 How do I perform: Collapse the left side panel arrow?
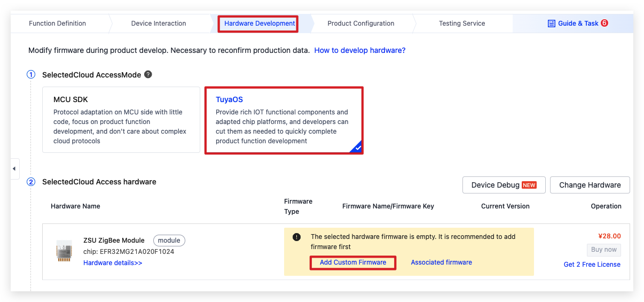tap(14, 169)
